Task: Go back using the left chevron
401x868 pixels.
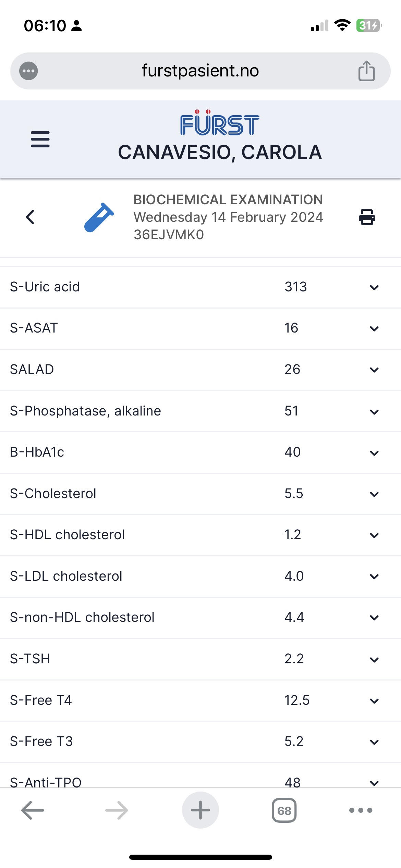Action: 30,217
